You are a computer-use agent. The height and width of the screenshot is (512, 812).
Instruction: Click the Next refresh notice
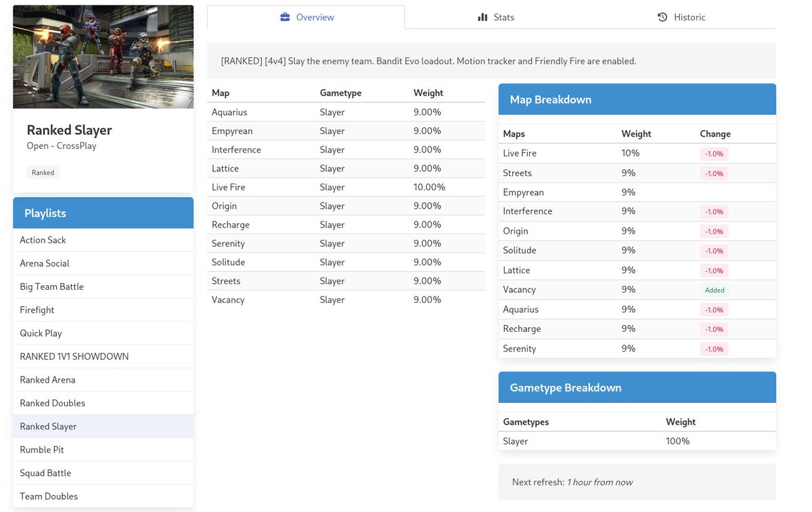(x=637, y=482)
